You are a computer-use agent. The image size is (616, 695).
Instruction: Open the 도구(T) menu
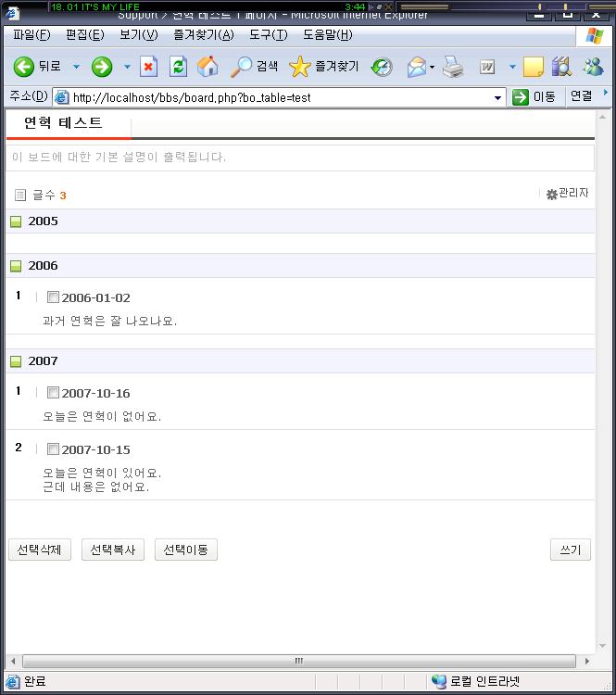268,35
